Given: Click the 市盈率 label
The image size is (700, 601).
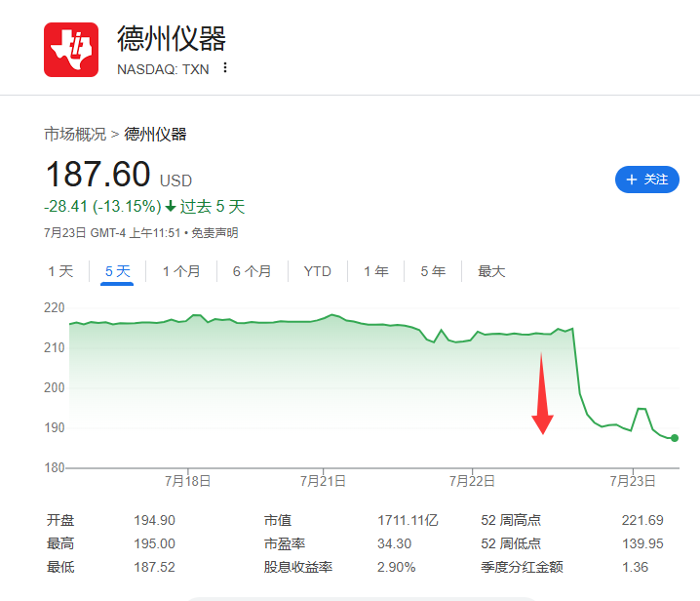Looking at the screenshot, I should click(285, 543).
